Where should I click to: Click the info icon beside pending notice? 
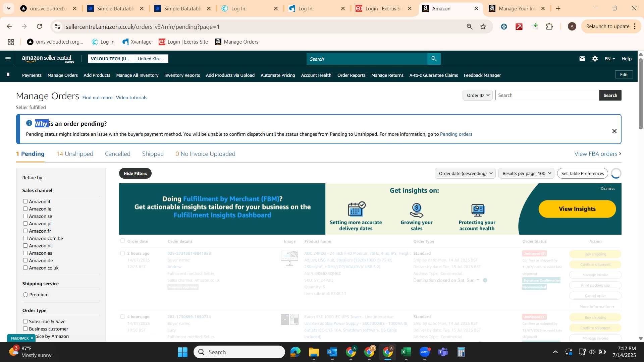[29, 123]
